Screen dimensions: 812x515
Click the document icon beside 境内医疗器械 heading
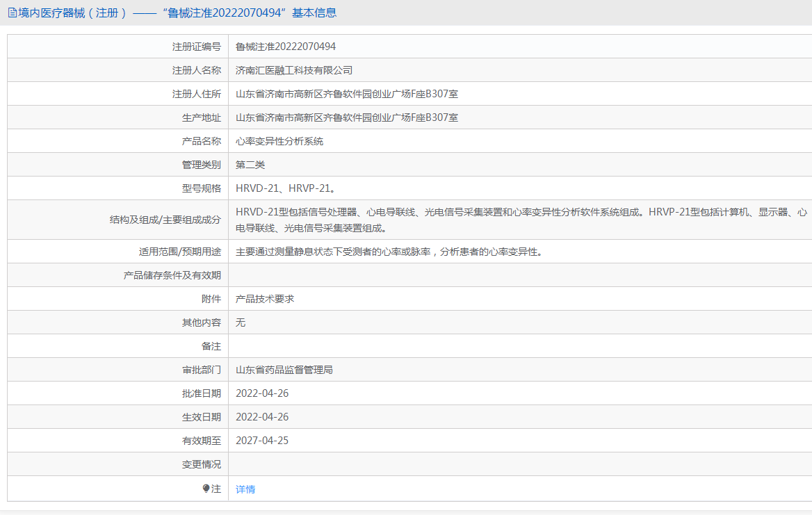13,13
